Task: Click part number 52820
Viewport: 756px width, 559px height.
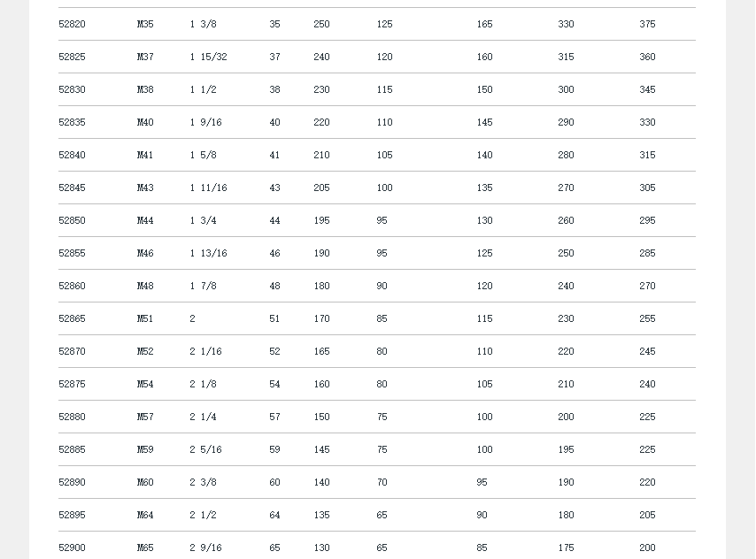Action: tap(72, 25)
